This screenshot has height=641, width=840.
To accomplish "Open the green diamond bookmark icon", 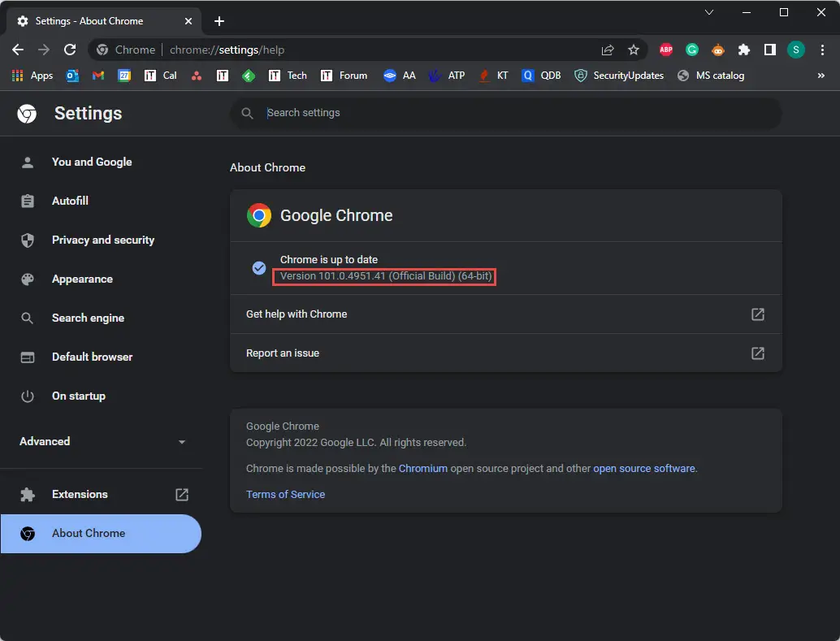I will tap(249, 76).
